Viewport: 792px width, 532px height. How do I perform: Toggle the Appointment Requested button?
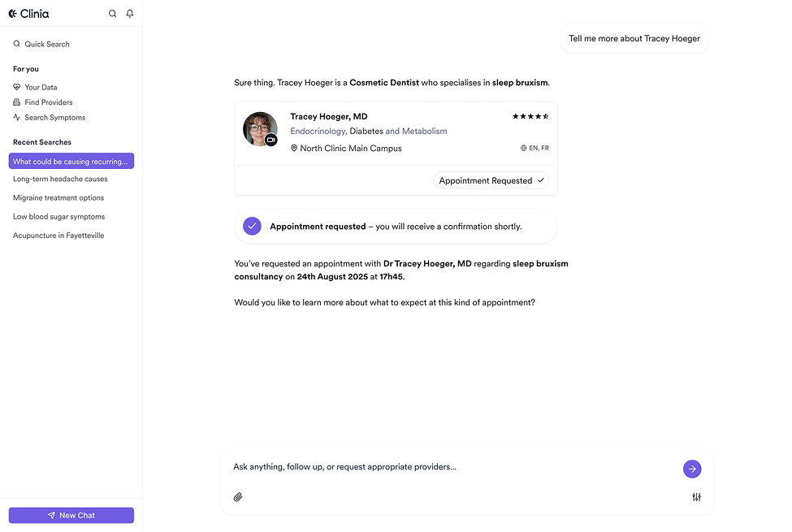click(x=491, y=180)
